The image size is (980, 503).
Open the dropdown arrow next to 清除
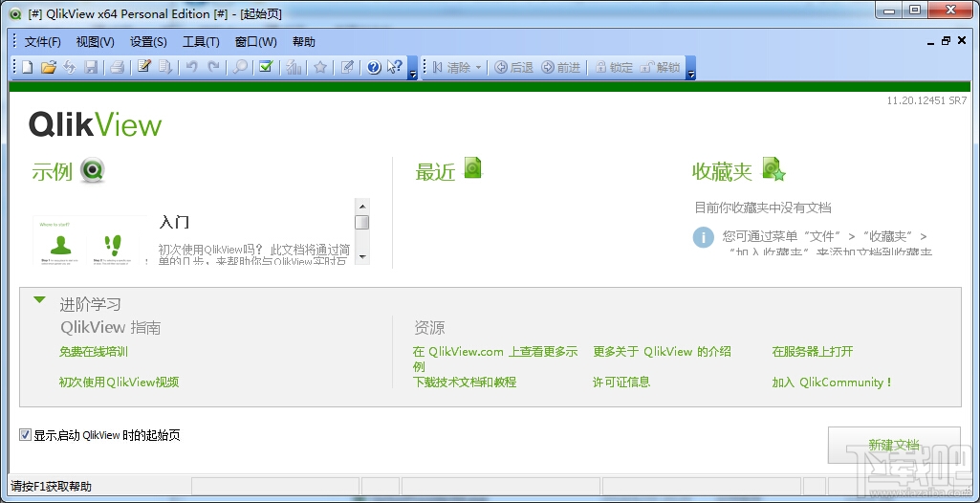tap(479, 68)
